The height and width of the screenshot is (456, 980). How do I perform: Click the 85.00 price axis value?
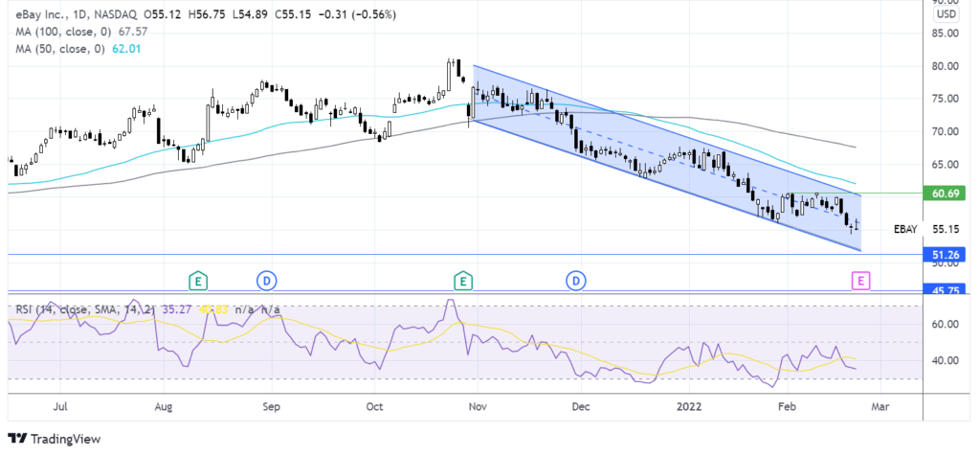(947, 34)
